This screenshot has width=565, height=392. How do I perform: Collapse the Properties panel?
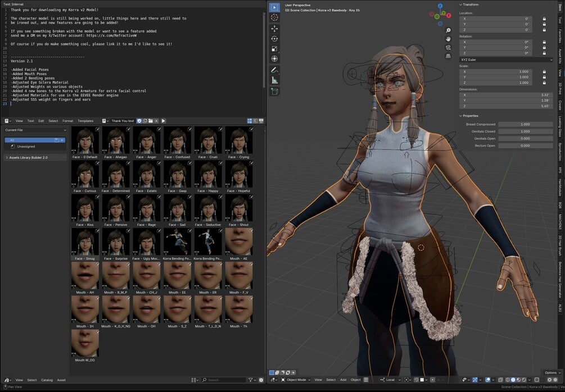[x=469, y=116]
